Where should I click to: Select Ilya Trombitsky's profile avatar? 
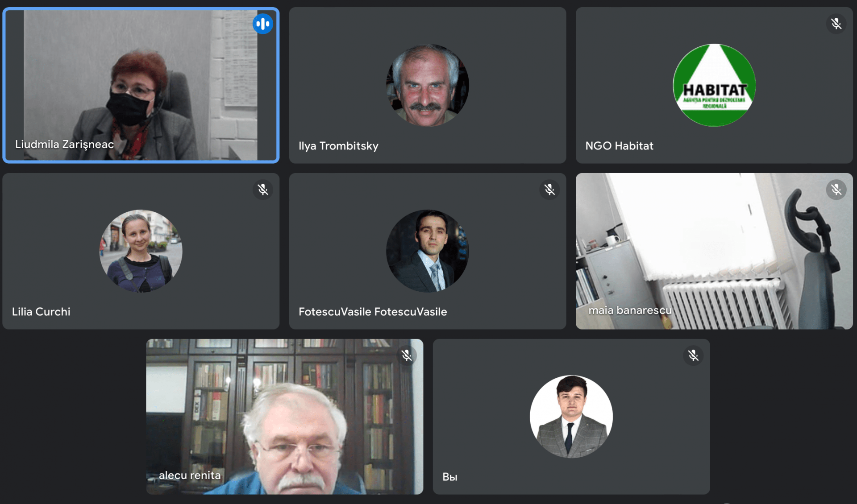pyautogui.click(x=428, y=85)
